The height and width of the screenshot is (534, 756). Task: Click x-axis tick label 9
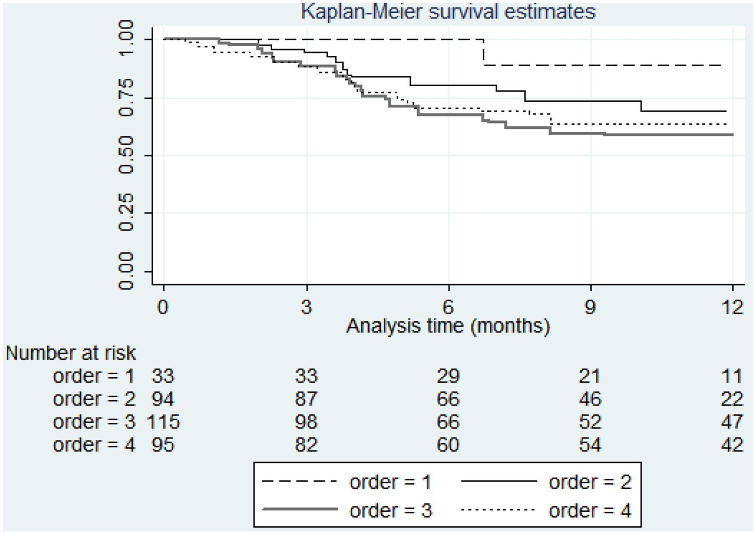click(x=590, y=308)
